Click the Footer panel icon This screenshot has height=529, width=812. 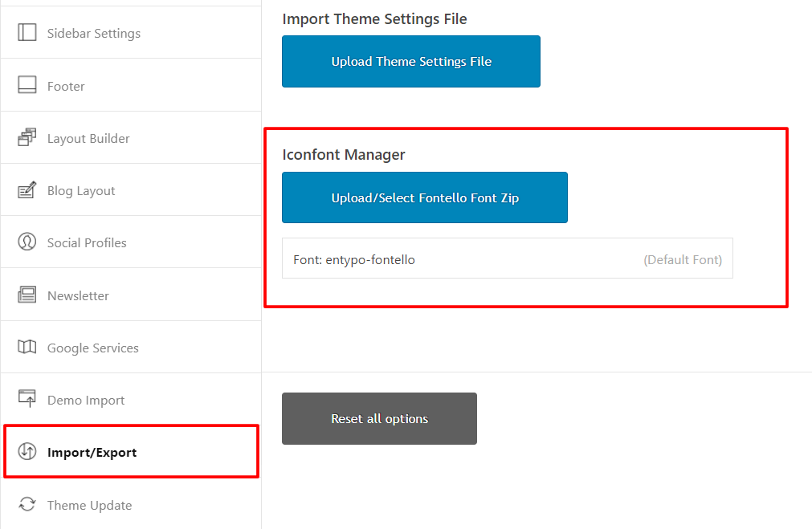27,85
